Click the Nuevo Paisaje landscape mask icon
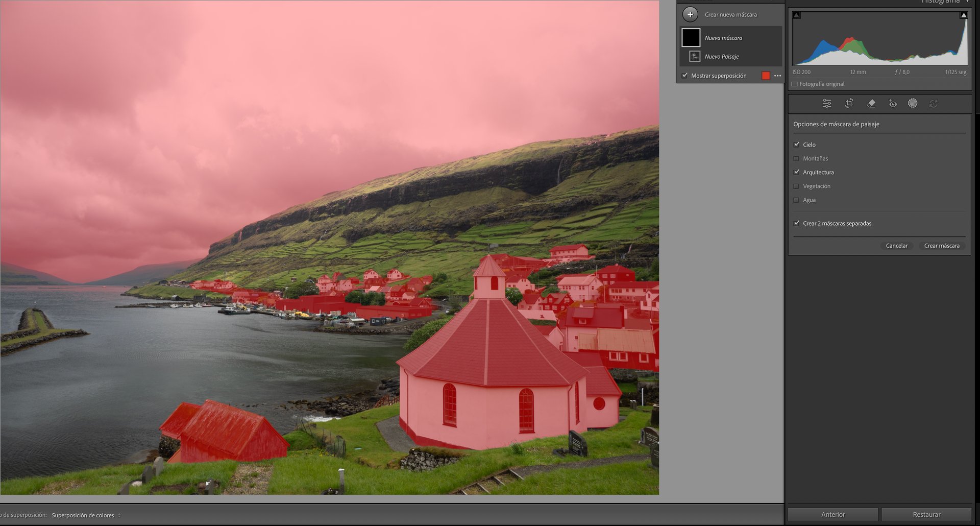The image size is (980, 526). pyautogui.click(x=694, y=56)
